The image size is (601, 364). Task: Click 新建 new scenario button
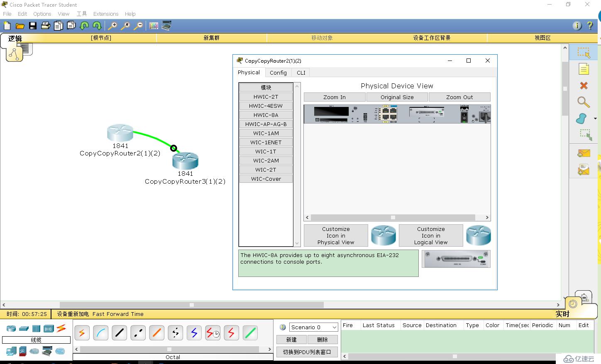(x=291, y=340)
